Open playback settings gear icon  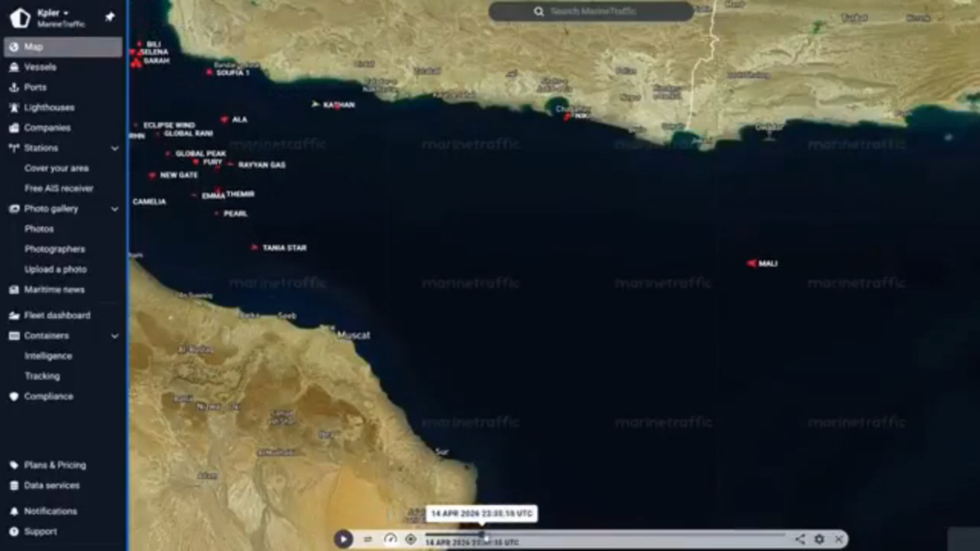819,539
